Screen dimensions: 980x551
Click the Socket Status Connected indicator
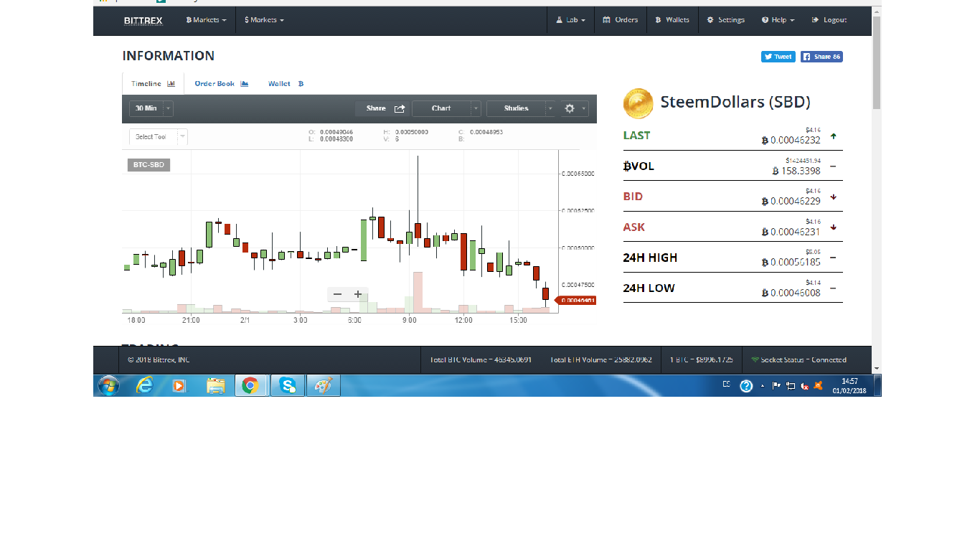point(799,360)
